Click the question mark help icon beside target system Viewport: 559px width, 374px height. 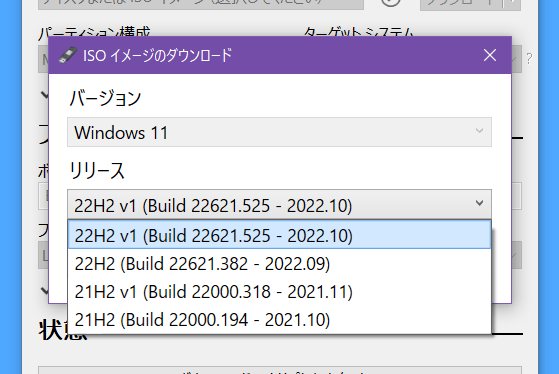(529, 58)
